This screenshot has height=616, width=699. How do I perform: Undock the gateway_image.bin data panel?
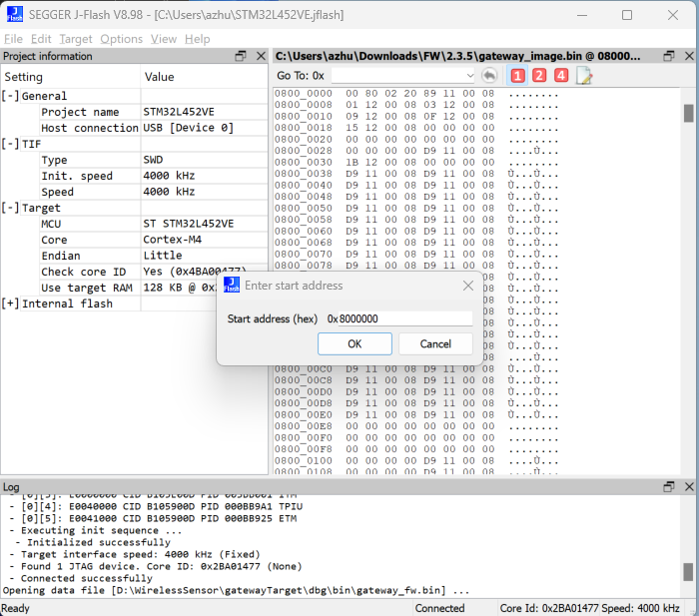click(669, 56)
